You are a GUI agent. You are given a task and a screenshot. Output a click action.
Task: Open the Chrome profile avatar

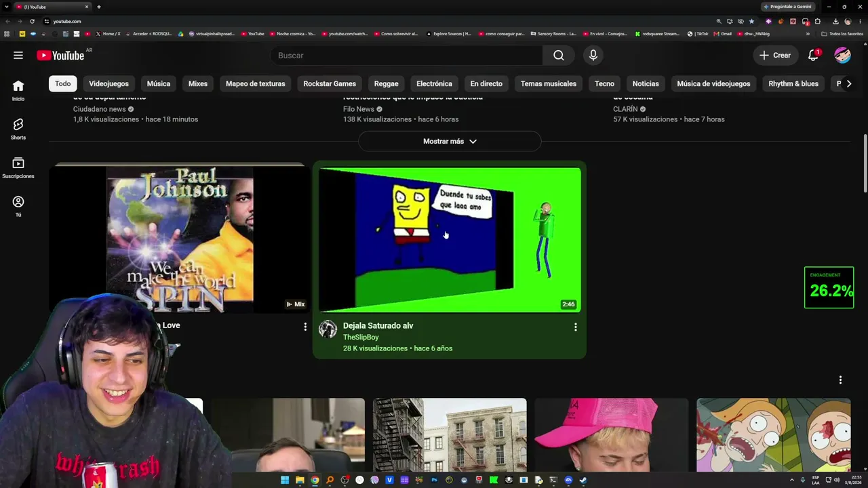pos(848,22)
